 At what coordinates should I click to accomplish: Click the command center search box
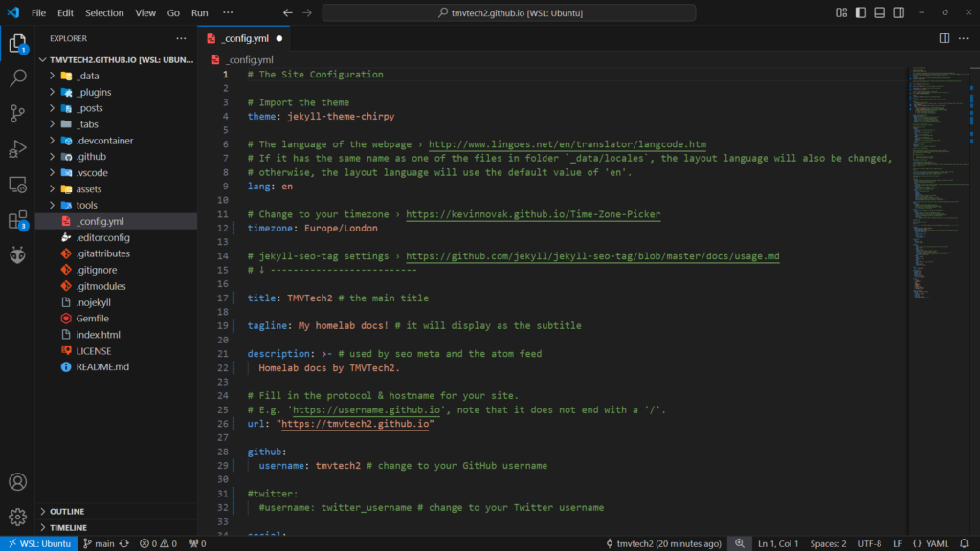coord(509,12)
